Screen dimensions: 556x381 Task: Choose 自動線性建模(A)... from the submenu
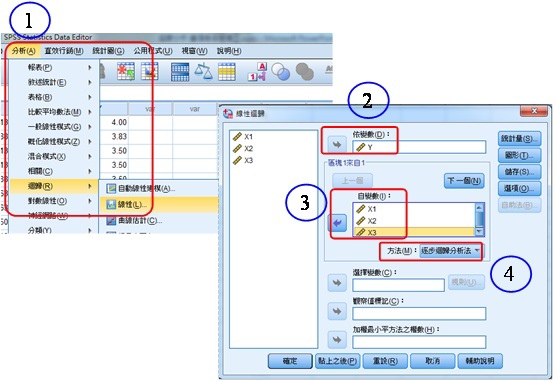tap(159, 188)
